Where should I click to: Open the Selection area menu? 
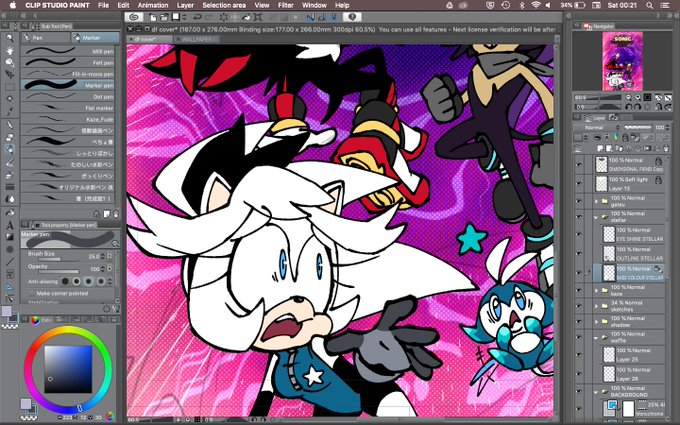click(224, 5)
